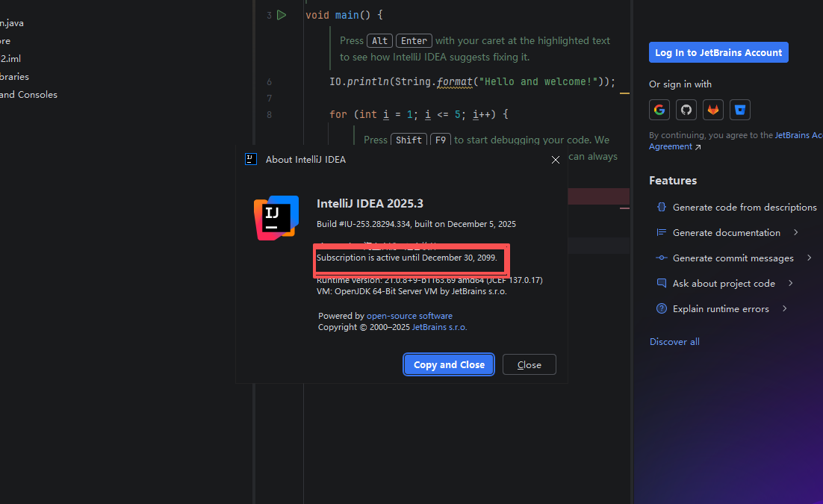The height and width of the screenshot is (504, 823).
Task: Click the Subscription is active until text
Action: point(407,258)
